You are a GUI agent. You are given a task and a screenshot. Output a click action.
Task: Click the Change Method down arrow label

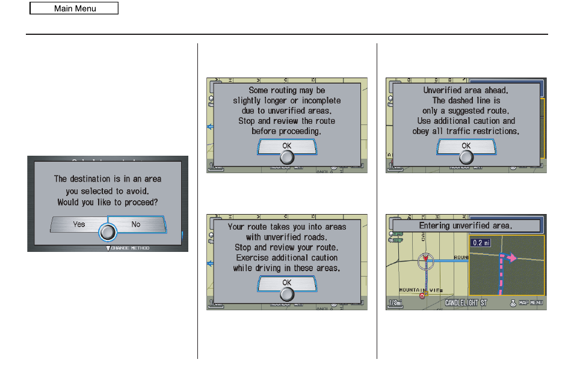click(x=128, y=248)
